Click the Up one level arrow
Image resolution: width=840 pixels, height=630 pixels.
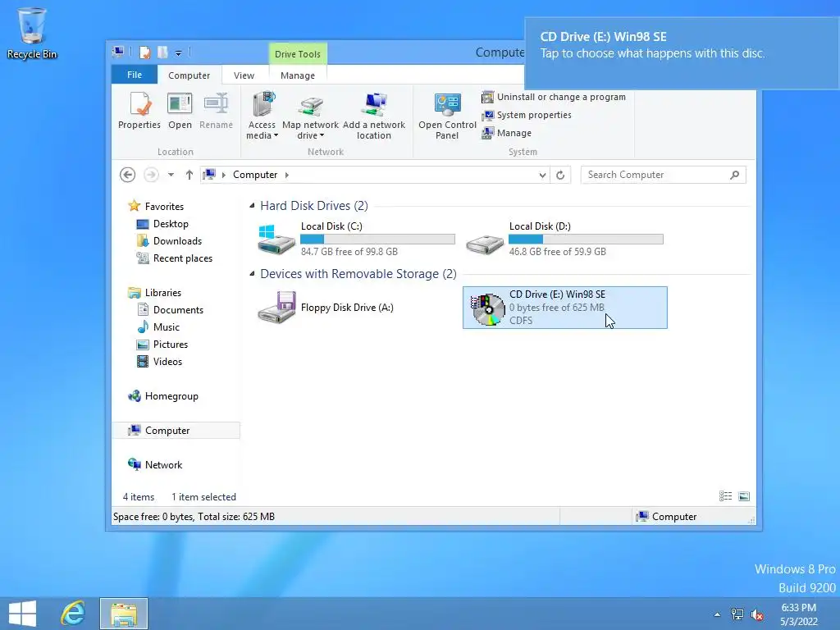pos(189,175)
